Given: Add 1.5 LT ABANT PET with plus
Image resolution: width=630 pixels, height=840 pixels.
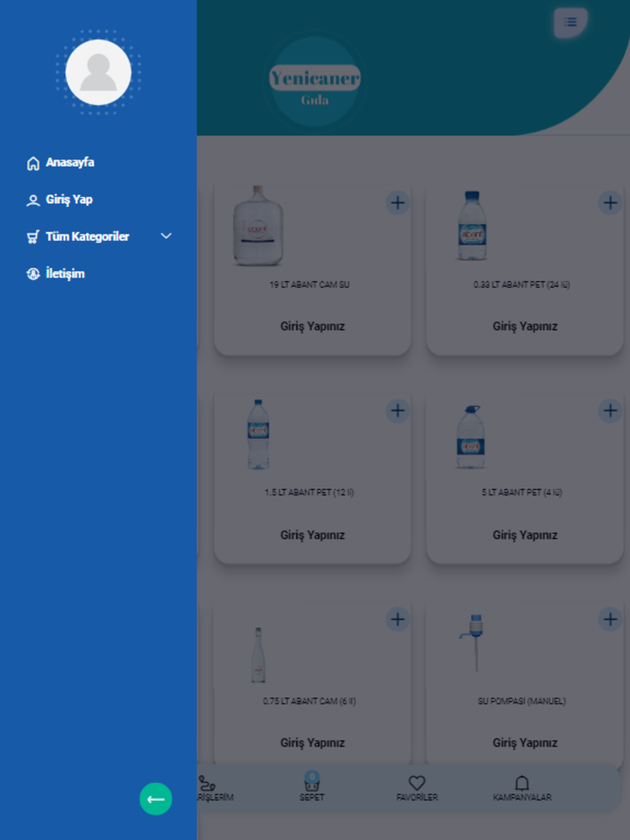Looking at the screenshot, I should [x=398, y=411].
